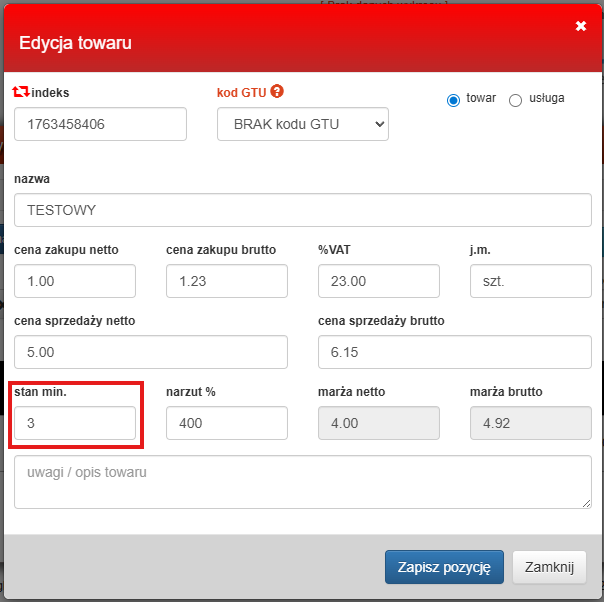Click the marża netto read-only field

point(378,423)
